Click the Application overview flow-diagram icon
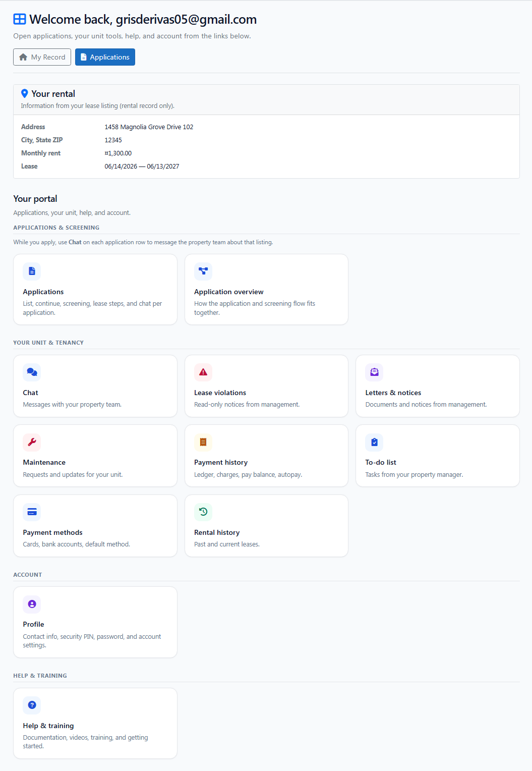The height and width of the screenshot is (771, 532). click(203, 271)
